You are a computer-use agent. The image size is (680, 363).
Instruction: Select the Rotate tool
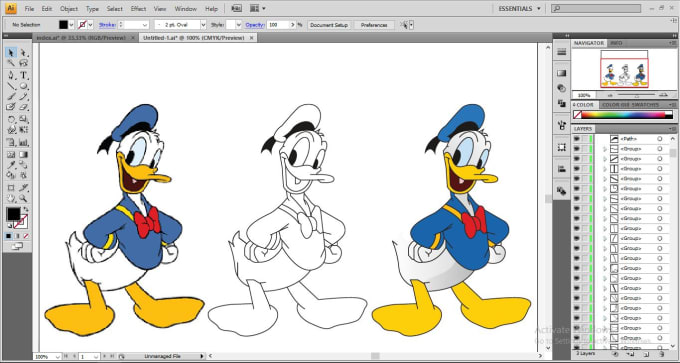coord(11,119)
